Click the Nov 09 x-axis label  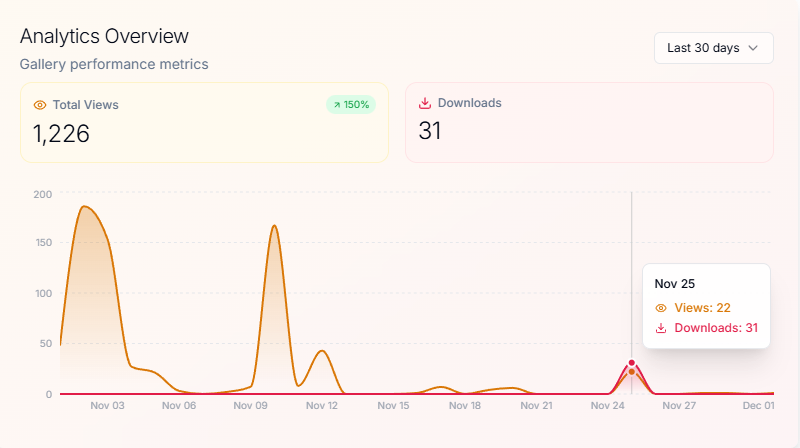tap(250, 406)
